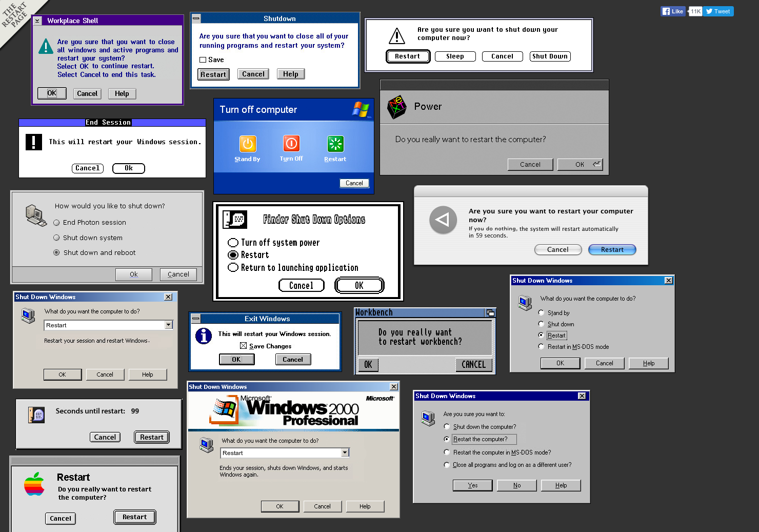Viewport: 759px width, 532px height.
Task: Open the Shutdown window system menu box
Action: 196,18
